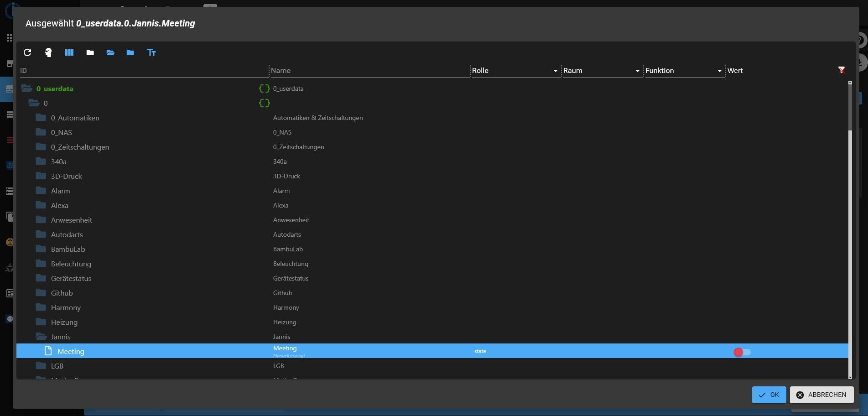Cancel with the ABBRECHEN button
The width and height of the screenshot is (868, 416).
(x=821, y=395)
